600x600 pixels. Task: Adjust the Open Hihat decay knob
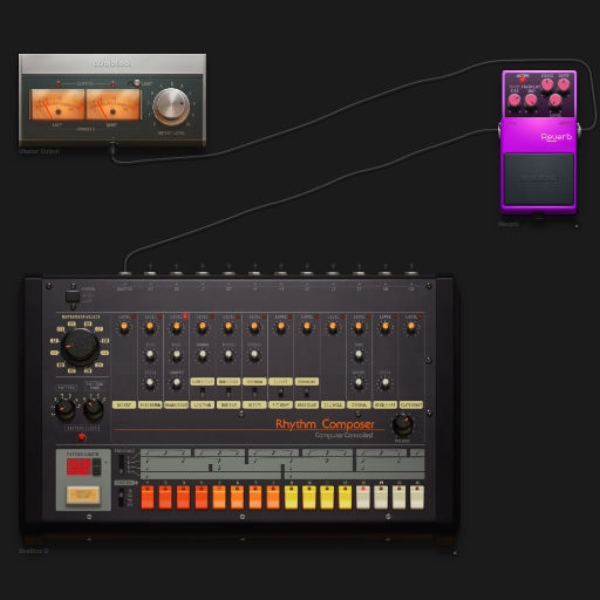click(385, 383)
